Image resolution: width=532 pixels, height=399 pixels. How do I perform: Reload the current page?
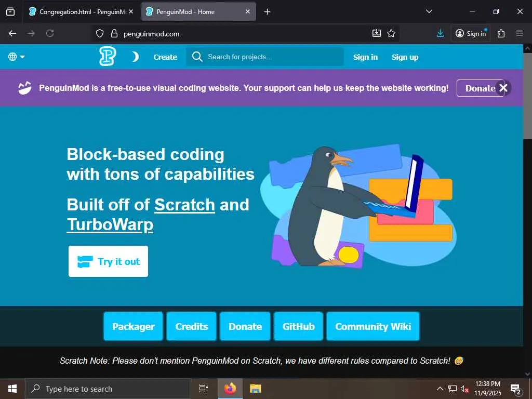pyautogui.click(x=50, y=33)
